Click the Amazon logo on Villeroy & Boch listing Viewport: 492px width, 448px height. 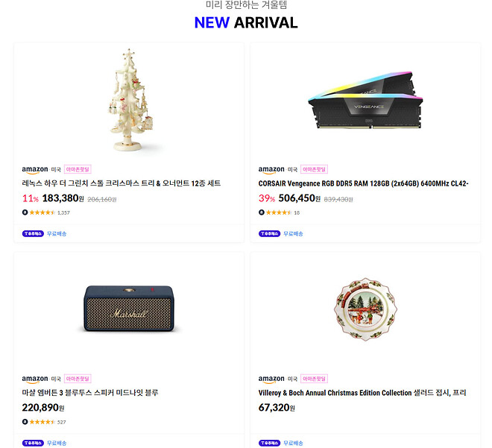271,379
